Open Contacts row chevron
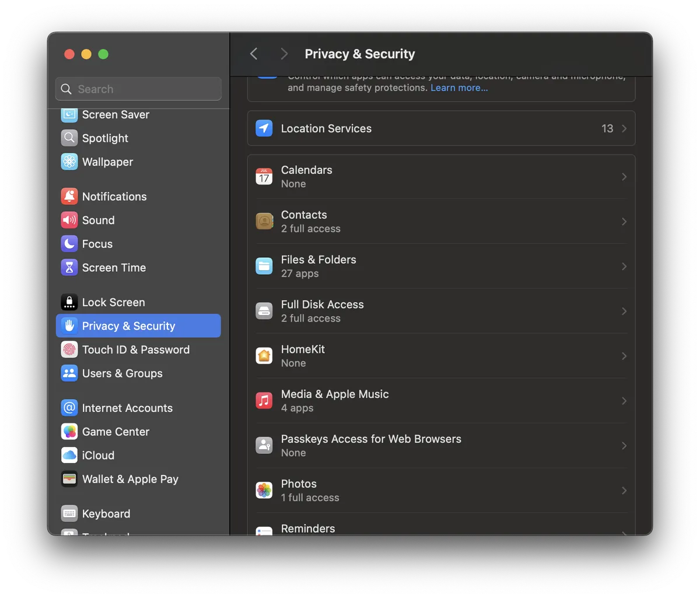 tap(624, 222)
